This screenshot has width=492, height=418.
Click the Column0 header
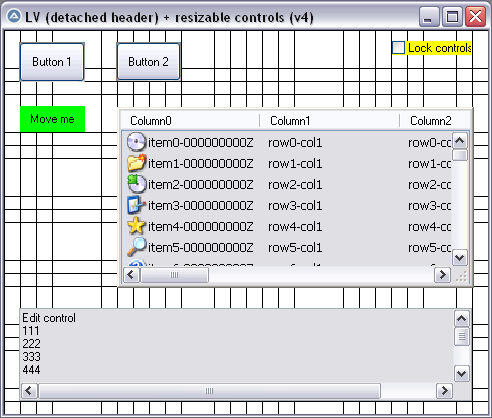pos(190,120)
